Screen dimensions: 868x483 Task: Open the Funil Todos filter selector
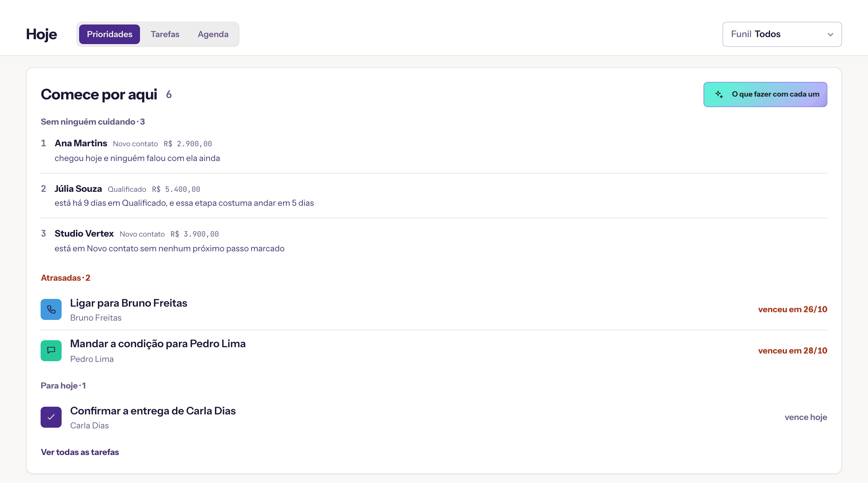click(x=782, y=34)
